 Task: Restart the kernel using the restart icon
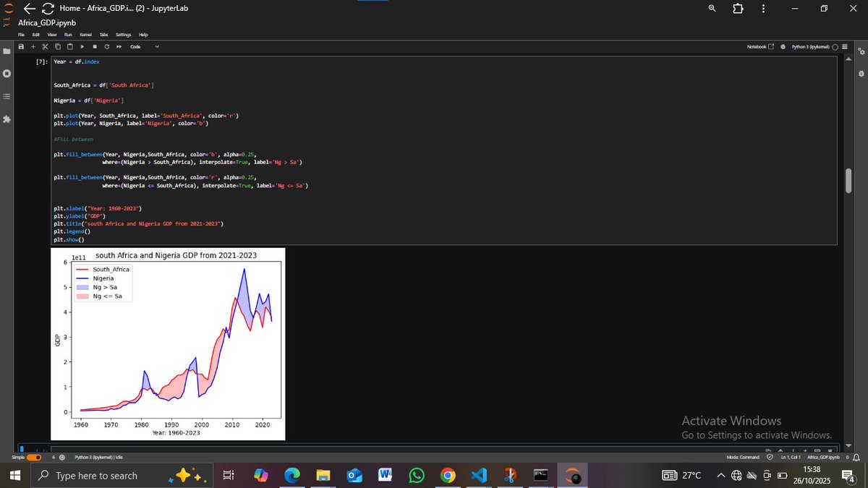click(107, 46)
